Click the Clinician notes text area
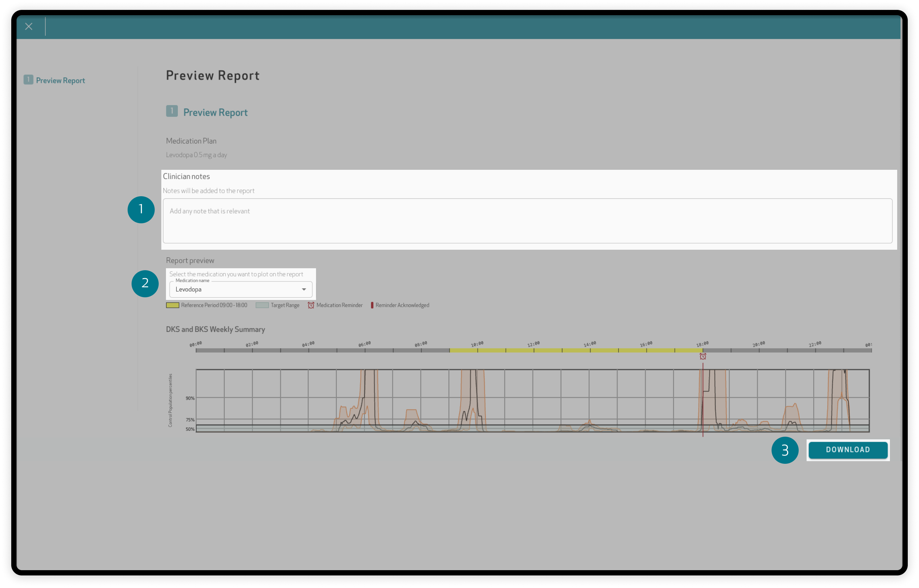The width and height of the screenshot is (919, 588). [527, 221]
